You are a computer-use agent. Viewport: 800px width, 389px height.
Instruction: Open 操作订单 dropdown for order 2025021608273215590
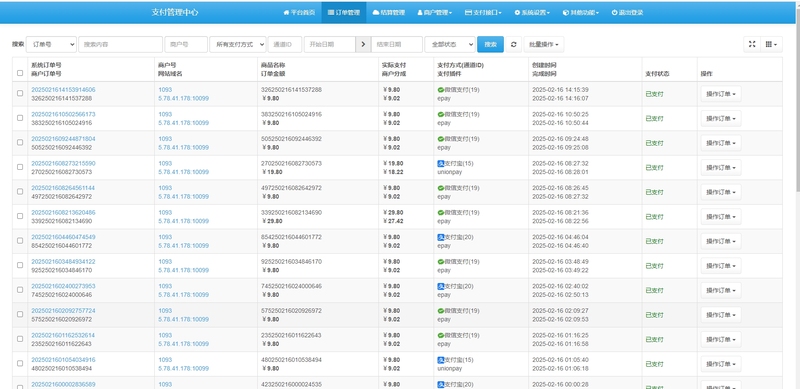(x=721, y=167)
